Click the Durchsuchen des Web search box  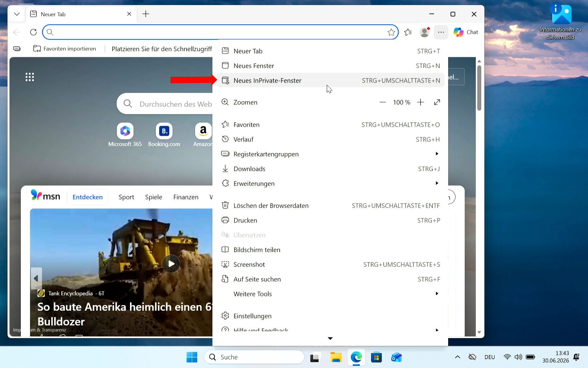[x=165, y=104]
